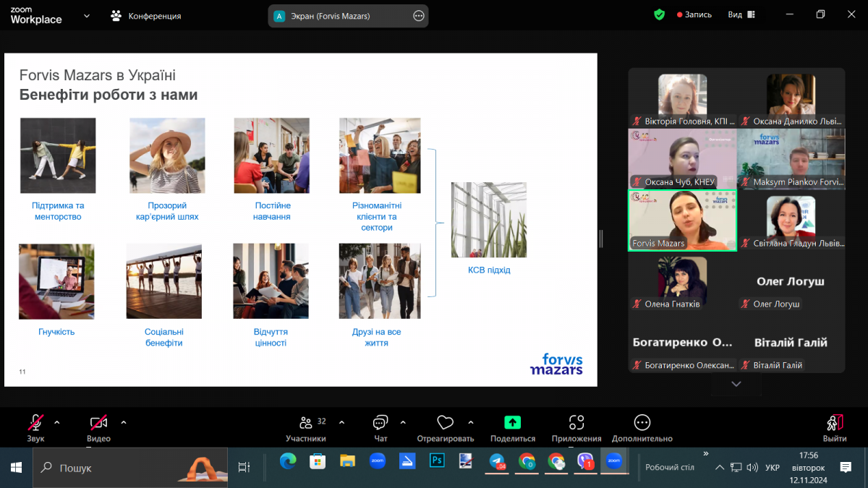Click the green encryption shield icon
This screenshot has height=488, width=868.
point(659,14)
